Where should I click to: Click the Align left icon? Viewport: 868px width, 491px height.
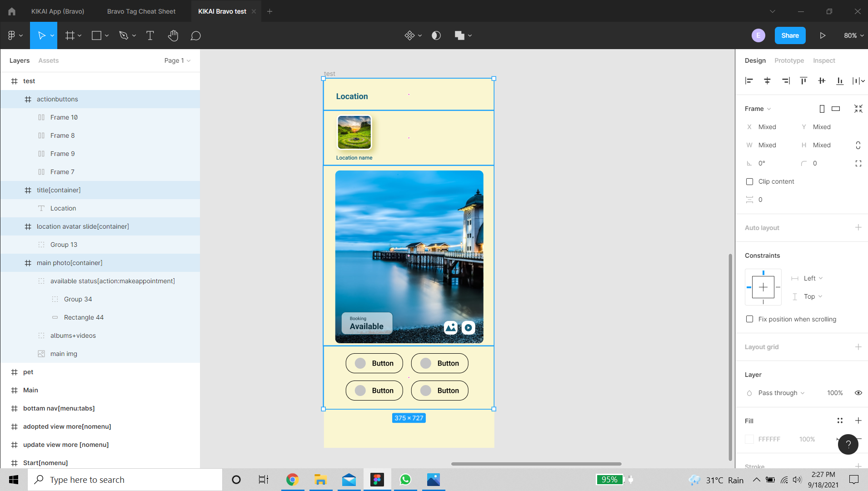749,81
